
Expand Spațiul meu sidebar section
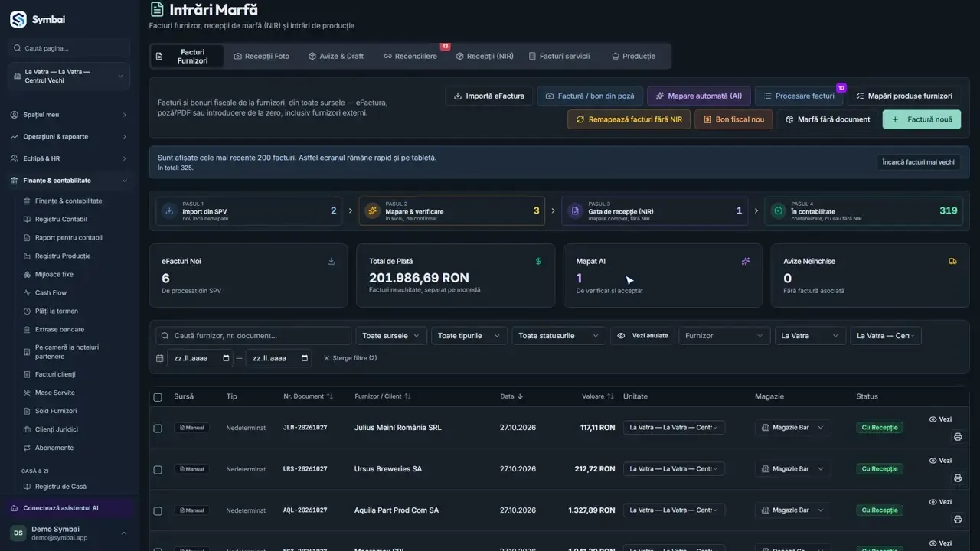point(69,115)
